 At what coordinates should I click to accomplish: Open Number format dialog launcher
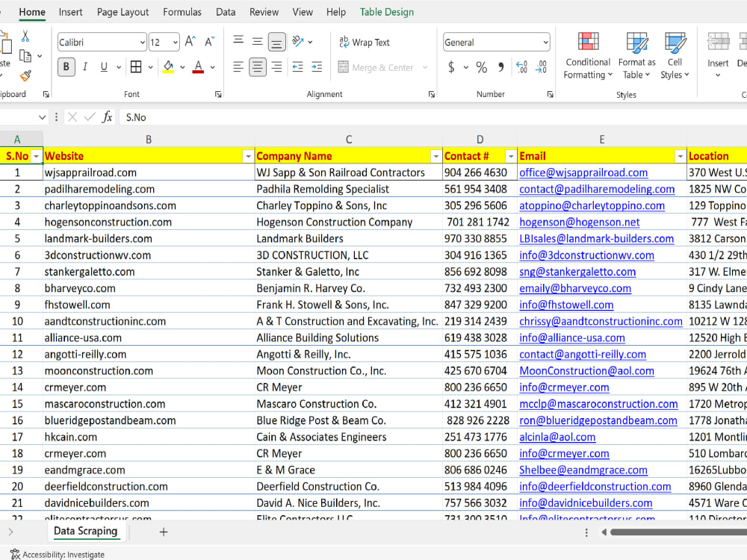point(551,94)
